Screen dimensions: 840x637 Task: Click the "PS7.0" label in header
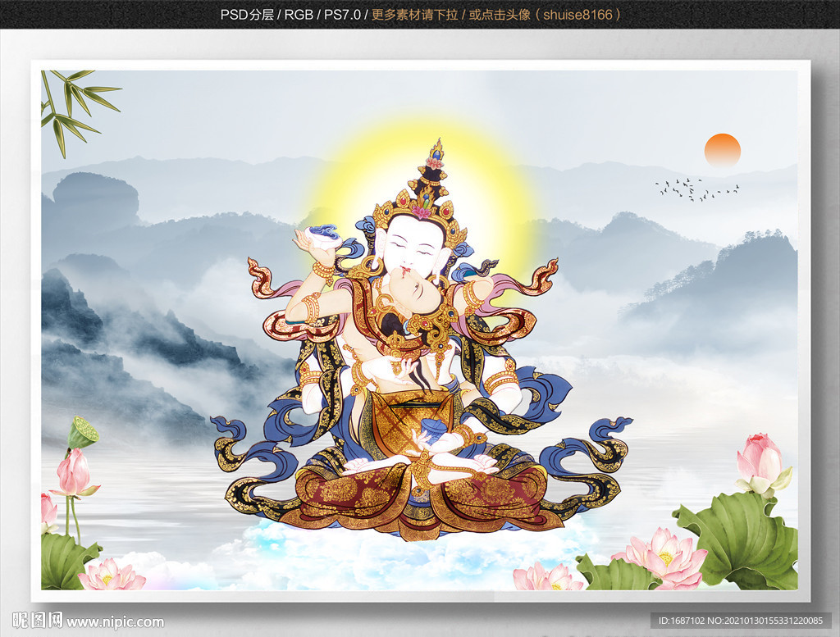342,15
